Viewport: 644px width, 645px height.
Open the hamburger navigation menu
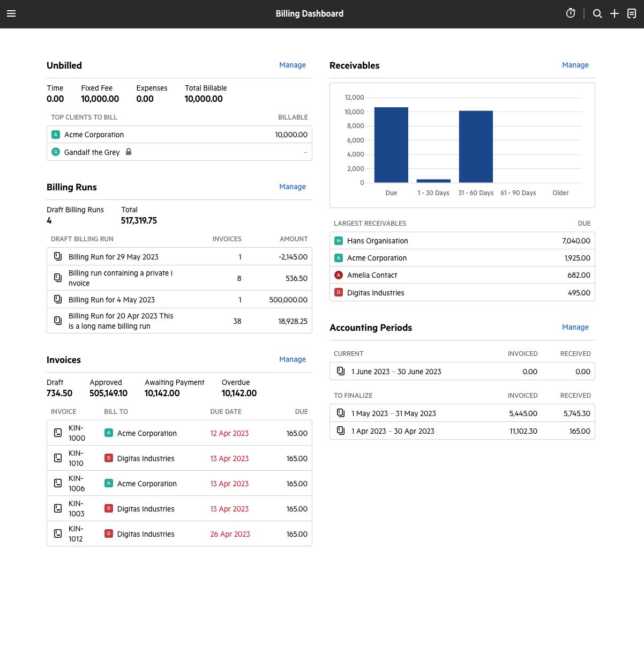11,13
